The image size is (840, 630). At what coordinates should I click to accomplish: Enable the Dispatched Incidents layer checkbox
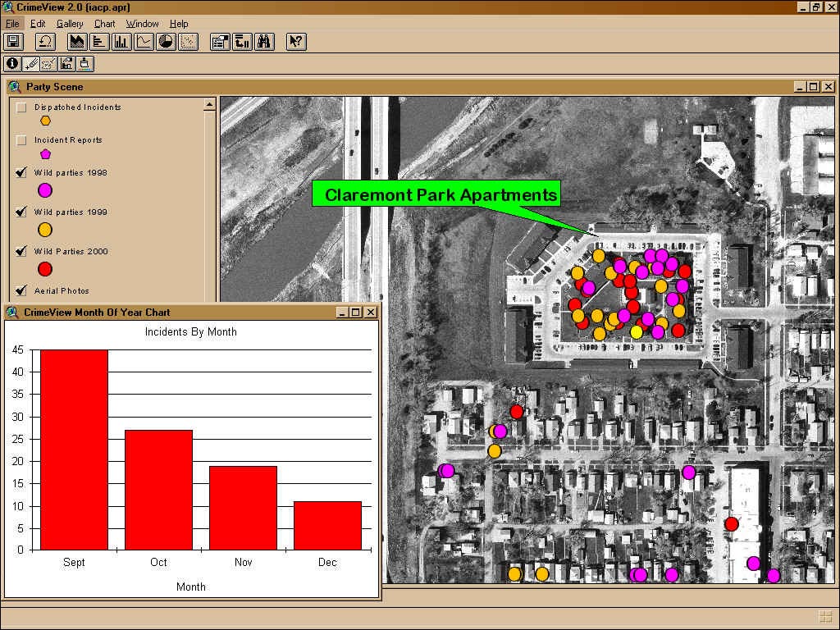pos(21,107)
